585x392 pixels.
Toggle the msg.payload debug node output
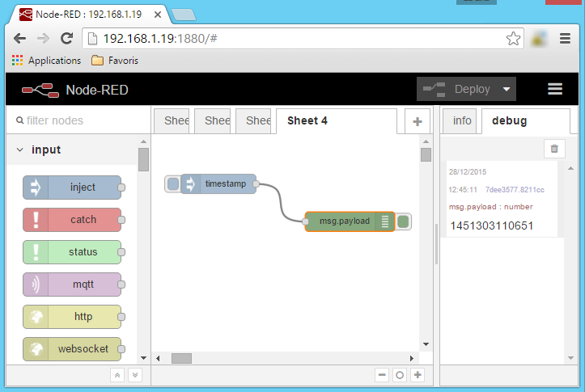404,221
